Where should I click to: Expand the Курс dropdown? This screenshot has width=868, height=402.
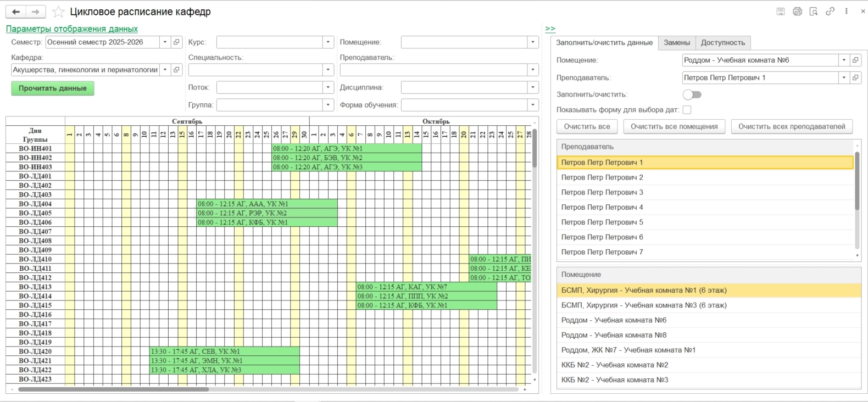[328, 42]
